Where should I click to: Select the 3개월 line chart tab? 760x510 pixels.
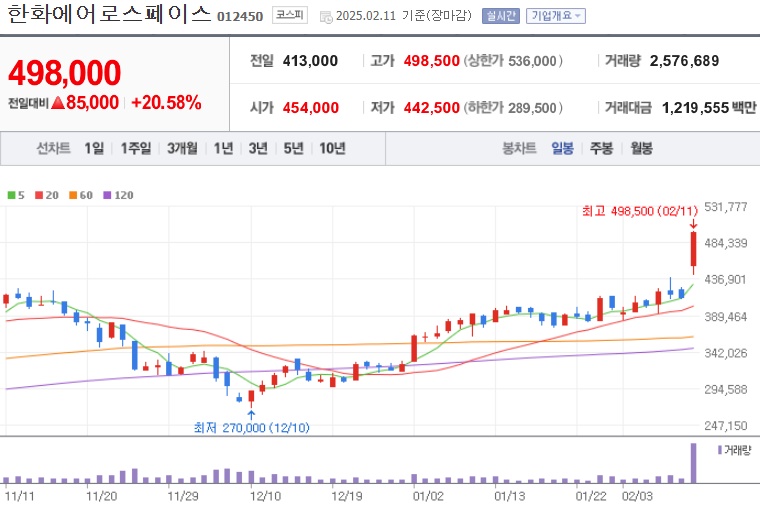(x=182, y=148)
